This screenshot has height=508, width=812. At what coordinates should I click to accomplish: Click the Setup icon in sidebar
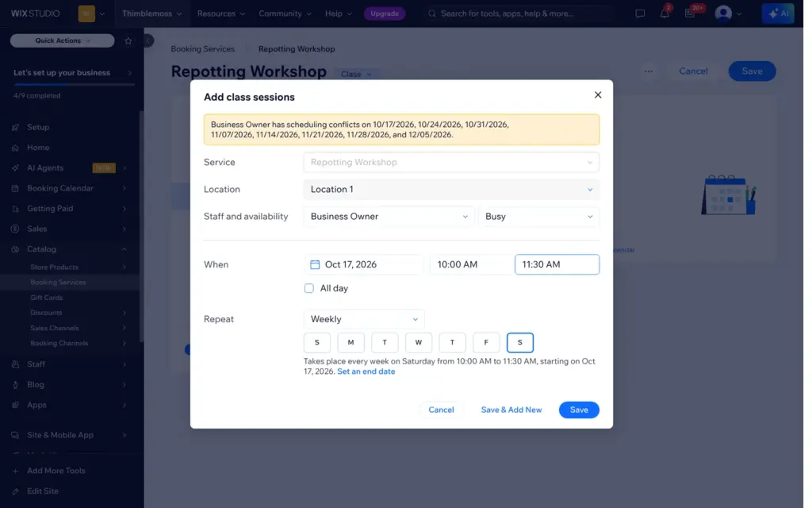pyautogui.click(x=16, y=127)
